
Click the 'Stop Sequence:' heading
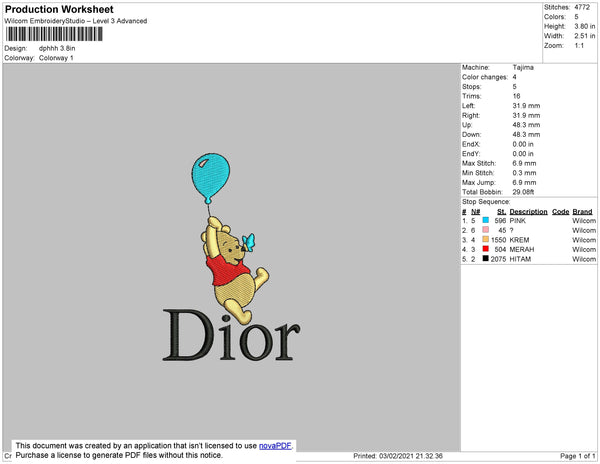pos(486,202)
